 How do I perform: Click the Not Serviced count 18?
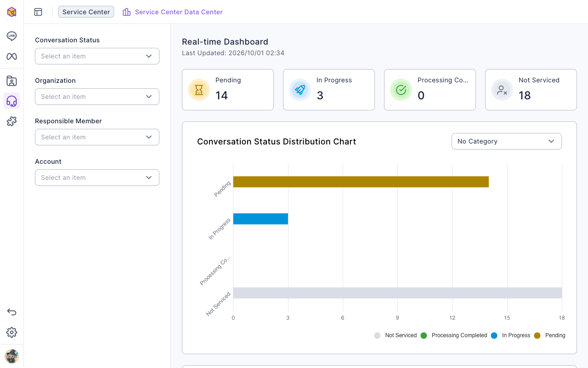[x=525, y=95]
